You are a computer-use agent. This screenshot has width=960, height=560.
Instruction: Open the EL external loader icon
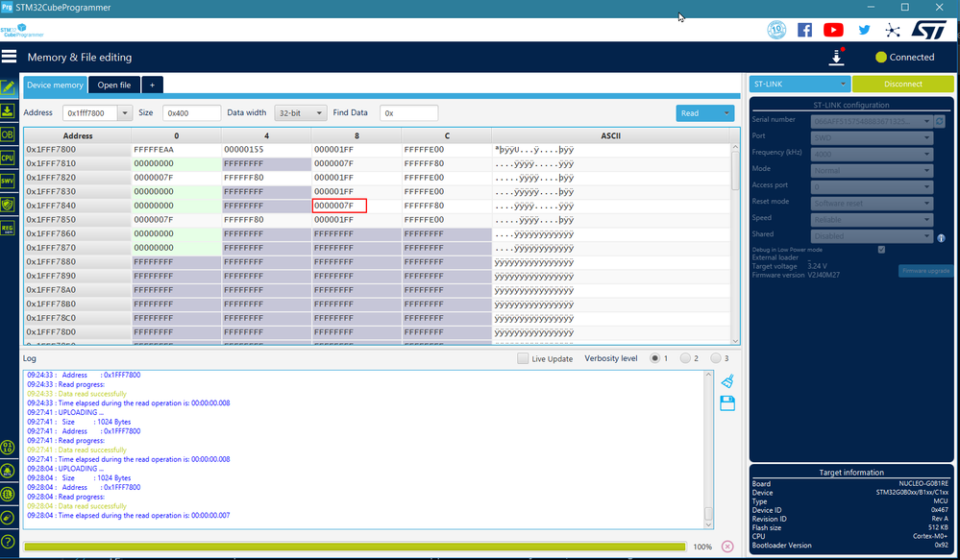pos(8,494)
